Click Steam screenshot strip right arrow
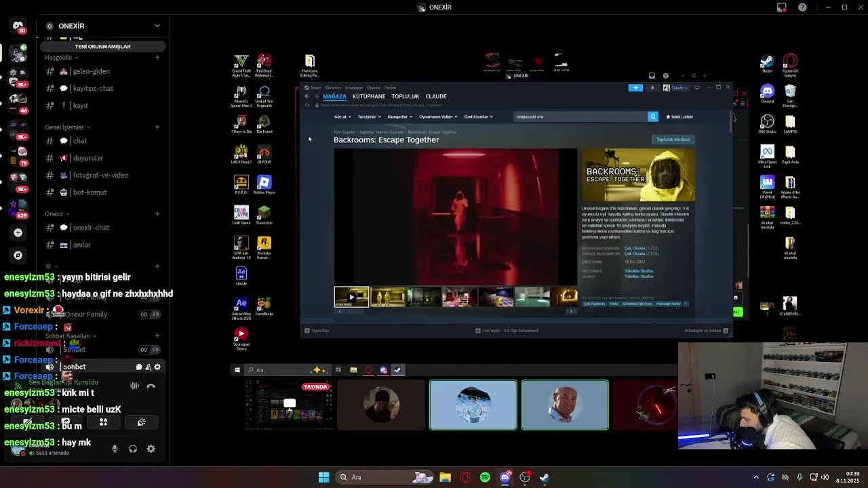 571,311
